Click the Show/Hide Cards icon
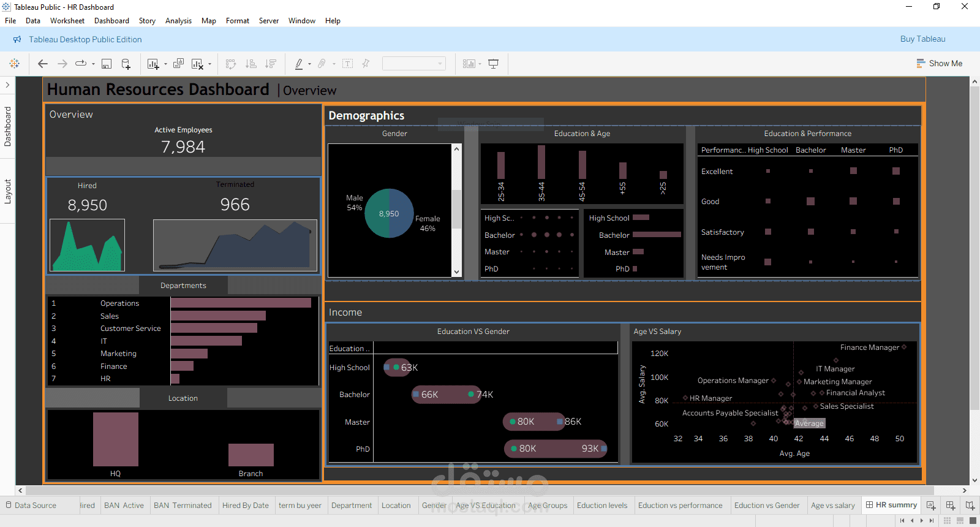Image resolution: width=980 pixels, height=527 pixels. coord(469,64)
